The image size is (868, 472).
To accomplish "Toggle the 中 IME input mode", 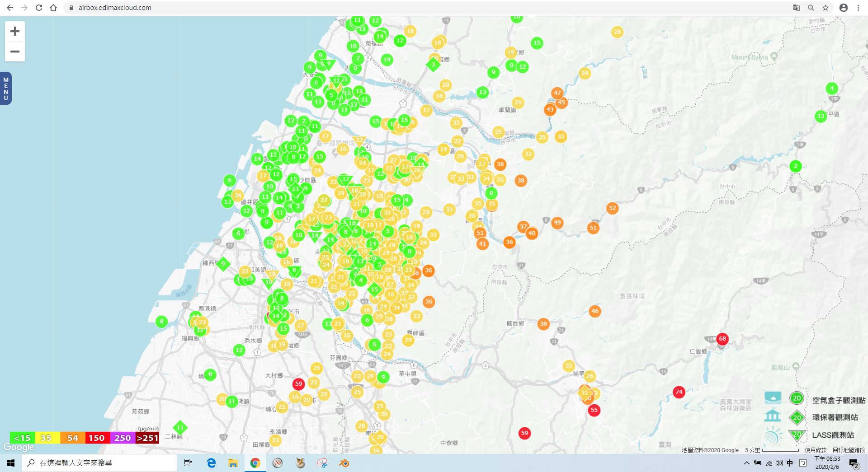I will coord(790,463).
